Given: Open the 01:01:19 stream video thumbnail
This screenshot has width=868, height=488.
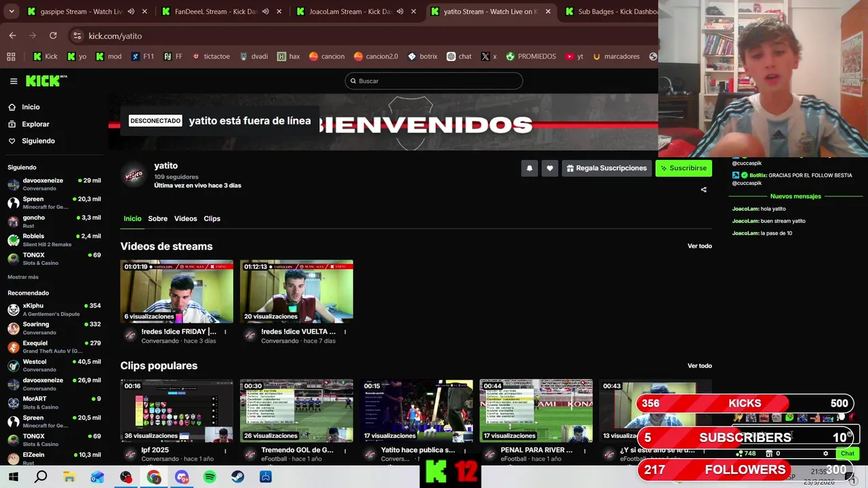Looking at the screenshot, I should 176,291.
